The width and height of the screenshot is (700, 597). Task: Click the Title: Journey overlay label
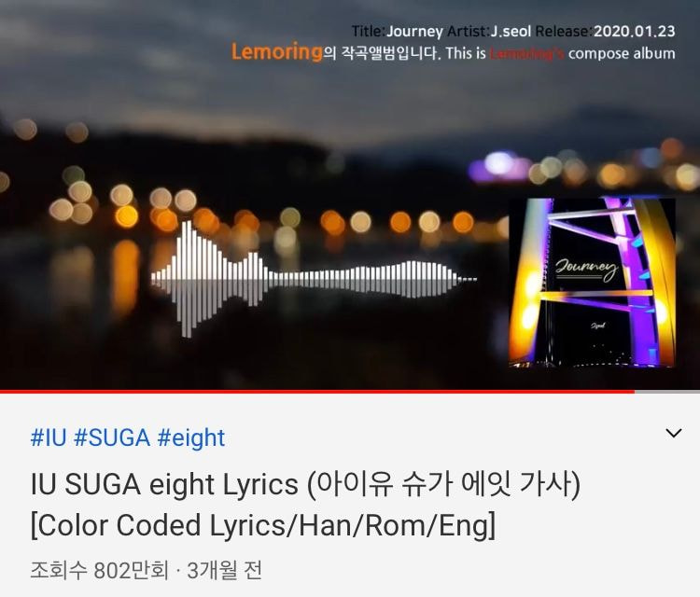pos(397,31)
